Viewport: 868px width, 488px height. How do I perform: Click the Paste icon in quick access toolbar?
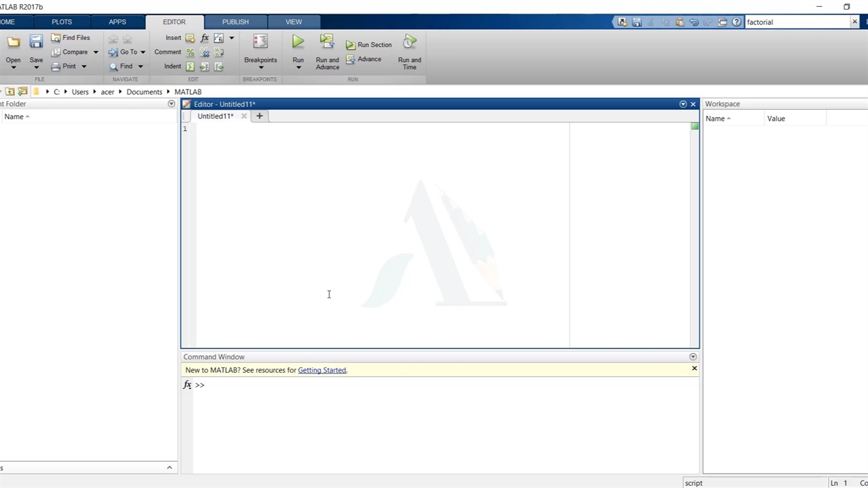[679, 22]
